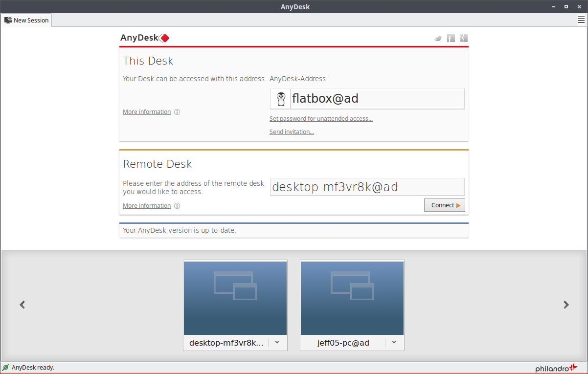The image size is (588, 374).
Task: Click the Google+ share icon
Action: (463, 38)
